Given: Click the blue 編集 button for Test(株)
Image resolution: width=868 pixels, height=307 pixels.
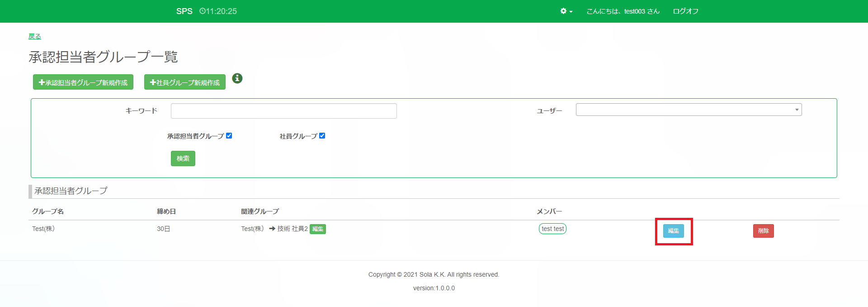Looking at the screenshot, I should coord(673,231).
